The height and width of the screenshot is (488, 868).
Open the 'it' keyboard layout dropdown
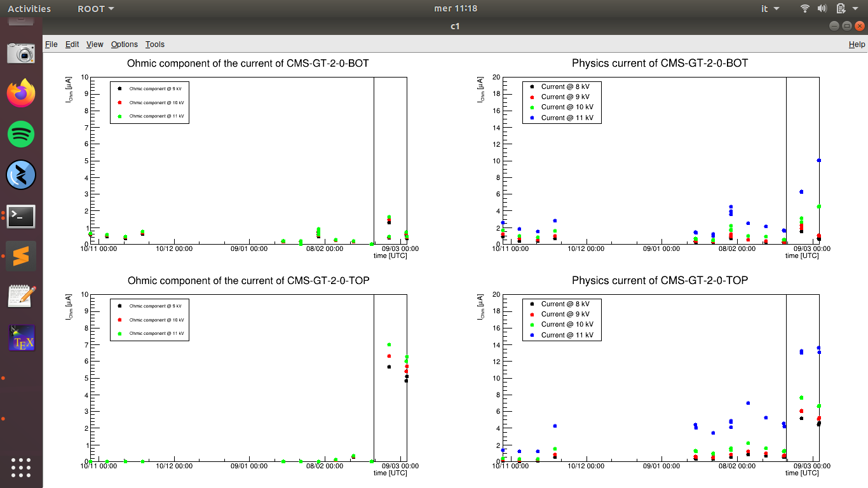(768, 9)
